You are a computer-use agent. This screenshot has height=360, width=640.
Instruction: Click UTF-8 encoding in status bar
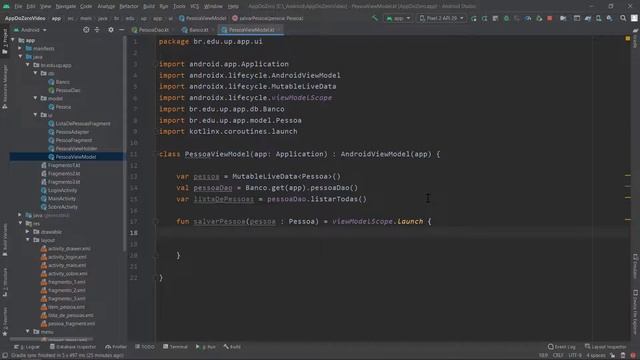[x=575, y=356]
